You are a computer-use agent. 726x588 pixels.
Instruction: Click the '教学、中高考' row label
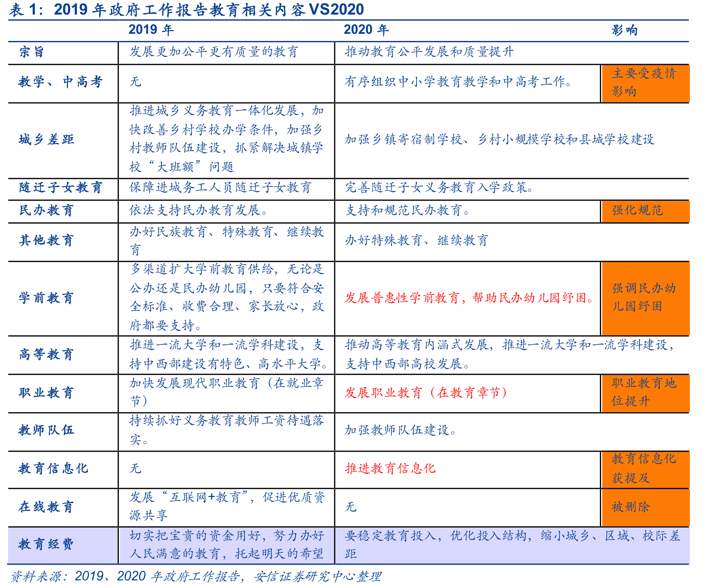pos(60,82)
